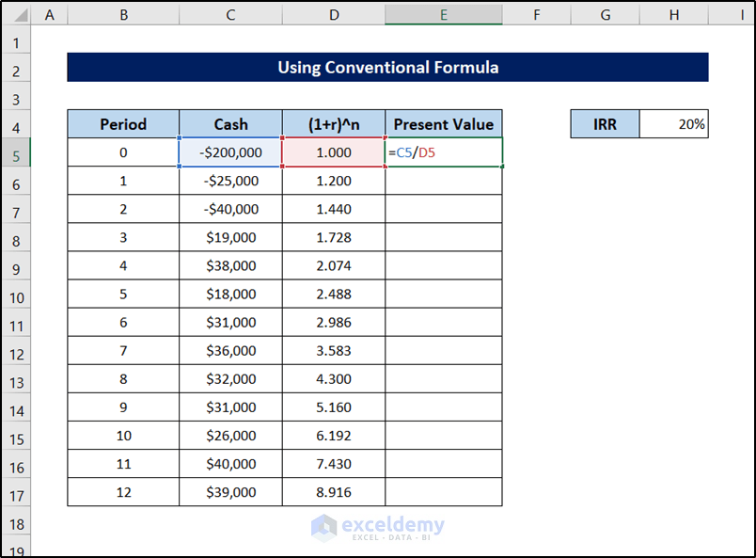Viewport: 756px width, 558px height.
Task: Select the title cell Using Conventional Formula
Action: [x=387, y=68]
